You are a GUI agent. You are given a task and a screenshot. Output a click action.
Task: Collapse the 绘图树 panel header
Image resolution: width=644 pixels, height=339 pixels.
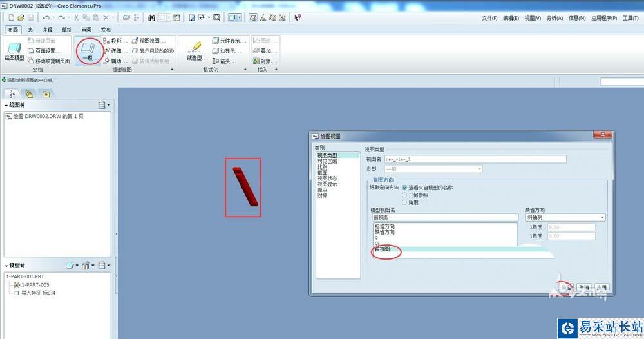[14, 105]
